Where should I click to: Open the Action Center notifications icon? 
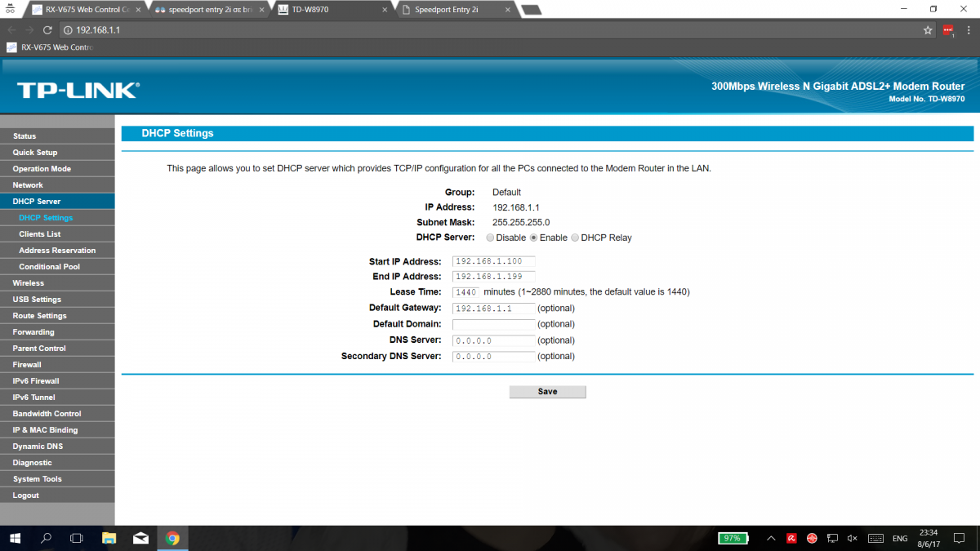tap(960, 539)
